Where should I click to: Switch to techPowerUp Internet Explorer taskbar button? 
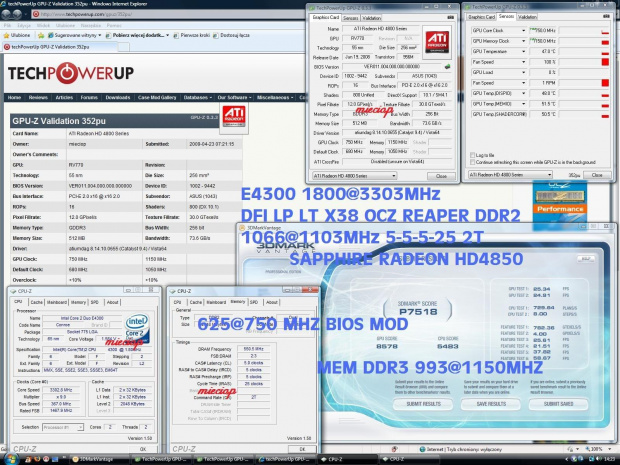(286, 459)
